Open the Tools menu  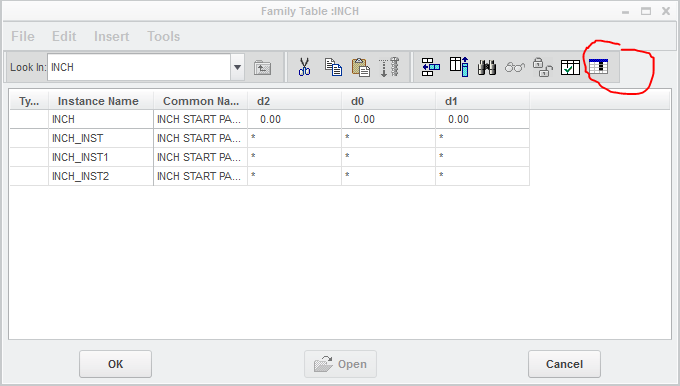163,36
